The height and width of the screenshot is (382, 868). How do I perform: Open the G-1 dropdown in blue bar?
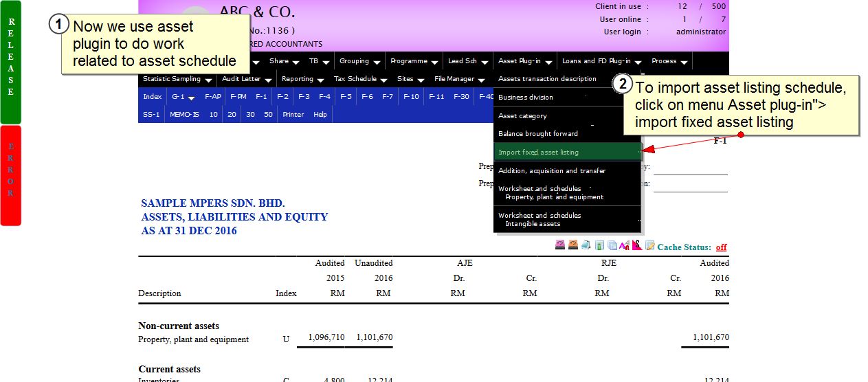coord(183,97)
